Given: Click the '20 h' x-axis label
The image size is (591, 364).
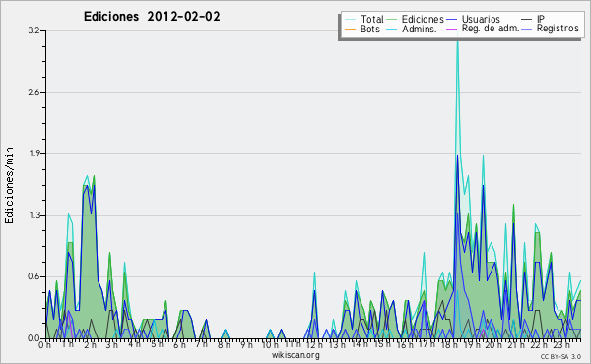Looking at the screenshot, I should (x=493, y=344).
